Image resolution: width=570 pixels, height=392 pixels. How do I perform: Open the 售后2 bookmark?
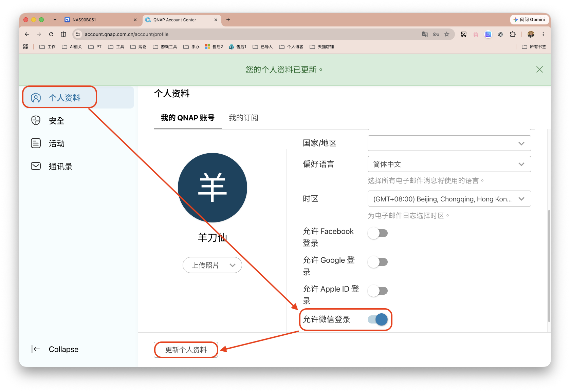point(214,47)
